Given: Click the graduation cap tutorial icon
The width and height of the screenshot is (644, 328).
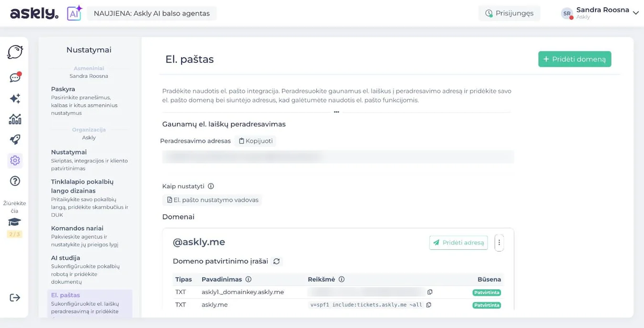Looking at the screenshot, I should (x=14, y=222).
